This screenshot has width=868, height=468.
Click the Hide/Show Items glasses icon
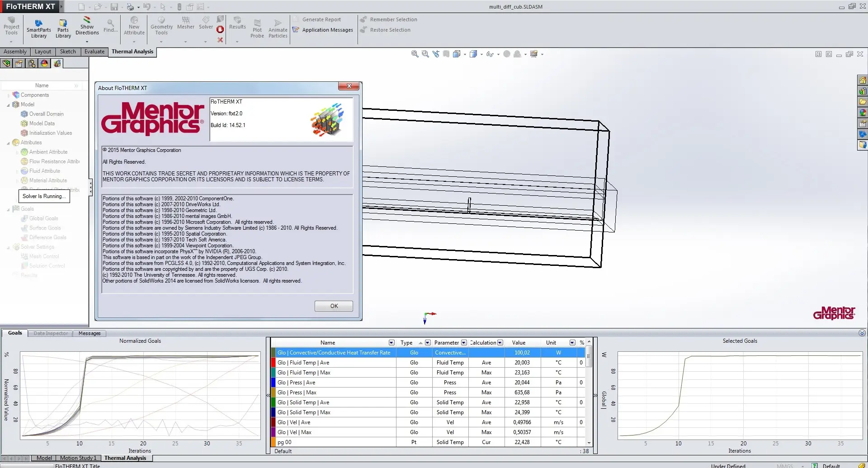[x=490, y=54]
